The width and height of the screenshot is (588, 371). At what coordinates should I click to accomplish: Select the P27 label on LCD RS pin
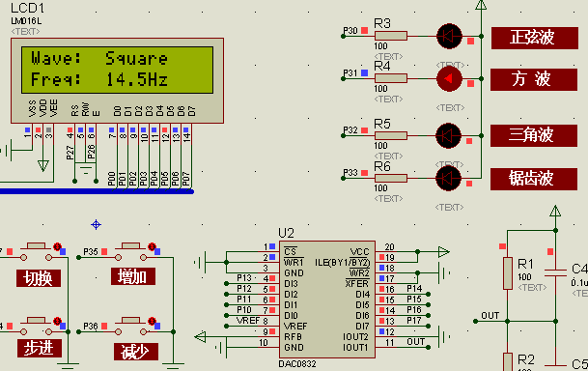[x=70, y=153]
